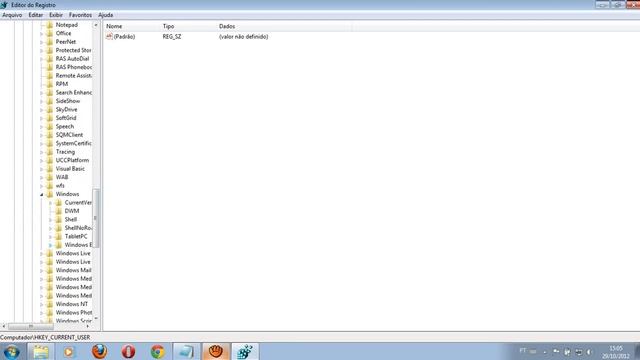Click the REG_SZ type cell
This screenshot has width=640, height=360.
[x=172, y=37]
